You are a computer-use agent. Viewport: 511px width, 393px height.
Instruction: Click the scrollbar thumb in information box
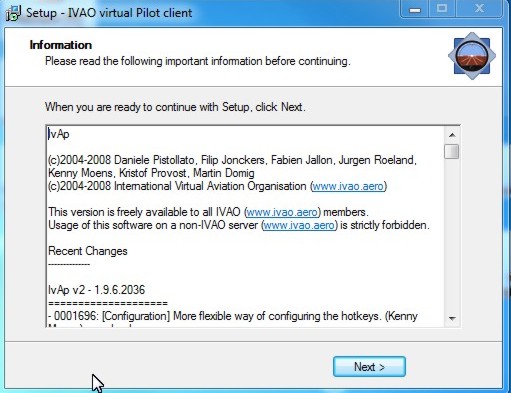452,151
